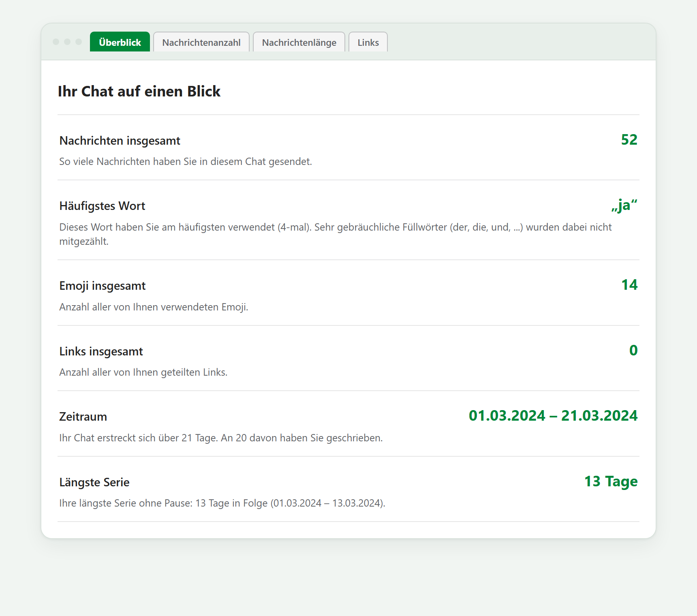Click the 'Längste Serie' label

[94, 482]
